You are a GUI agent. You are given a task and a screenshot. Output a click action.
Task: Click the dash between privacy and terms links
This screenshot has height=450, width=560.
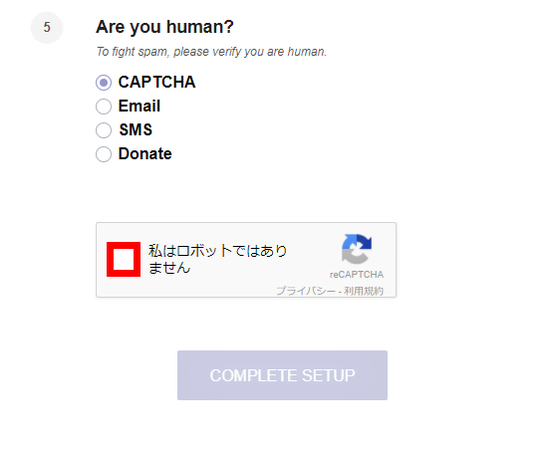(x=340, y=291)
